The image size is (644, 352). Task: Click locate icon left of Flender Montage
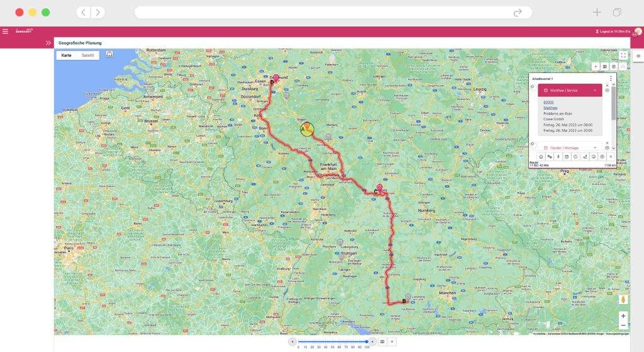coord(533,144)
